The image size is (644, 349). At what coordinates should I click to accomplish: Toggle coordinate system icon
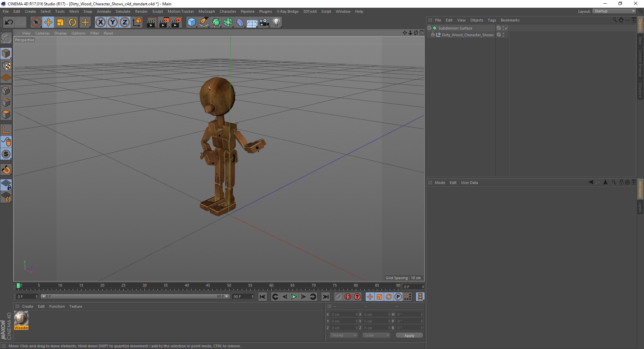click(x=137, y=22)
